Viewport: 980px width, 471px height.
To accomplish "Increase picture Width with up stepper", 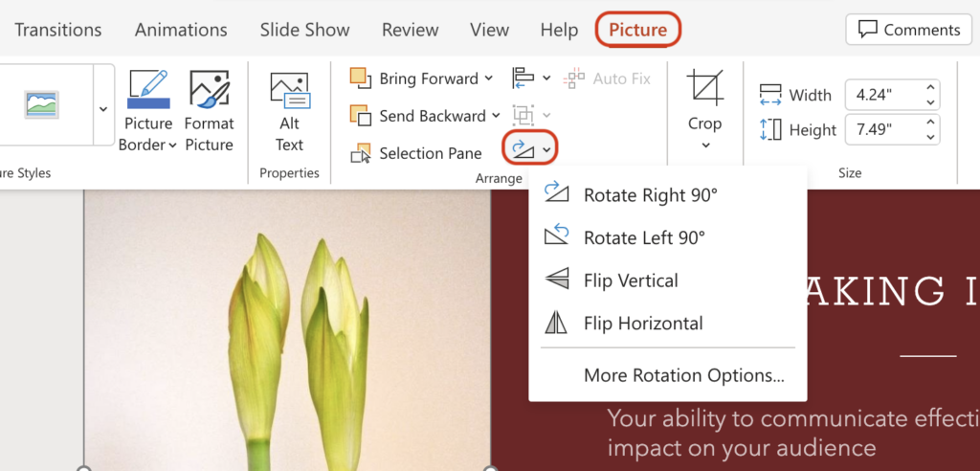I will coord(930,89).
